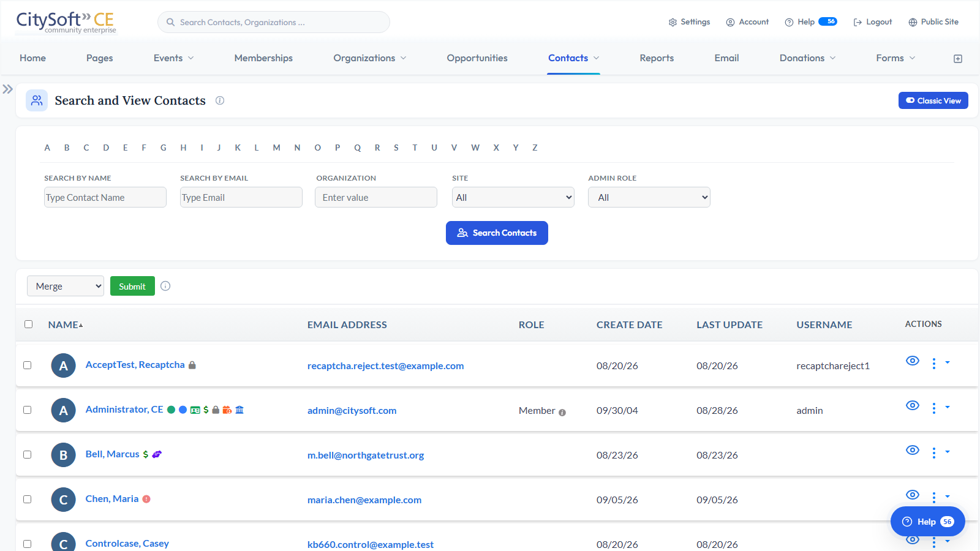View Administrator contact with eye icon
Image resolution: width=980 pixels, height=551 pixels.
tap(913, 405)
